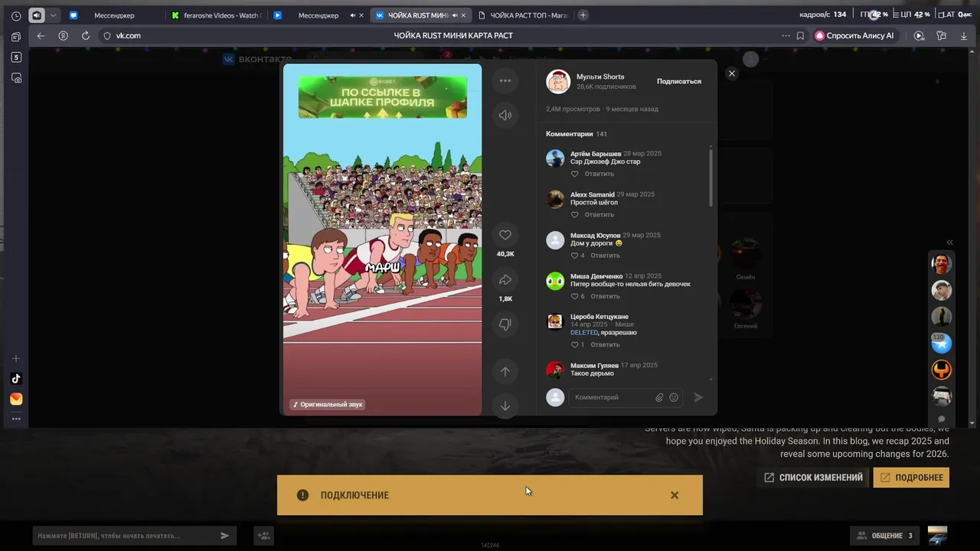Subscribe to Мульти Shorts via Подписаться
This screenshot has height=551, width=980.
679,81
